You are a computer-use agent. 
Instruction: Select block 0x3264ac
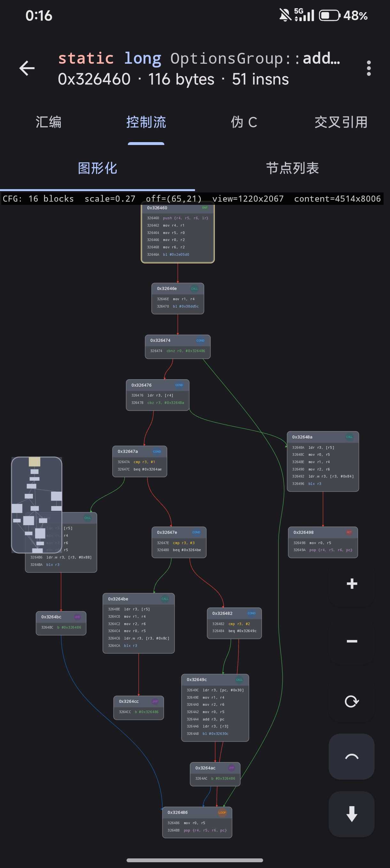tap(215, 774)
